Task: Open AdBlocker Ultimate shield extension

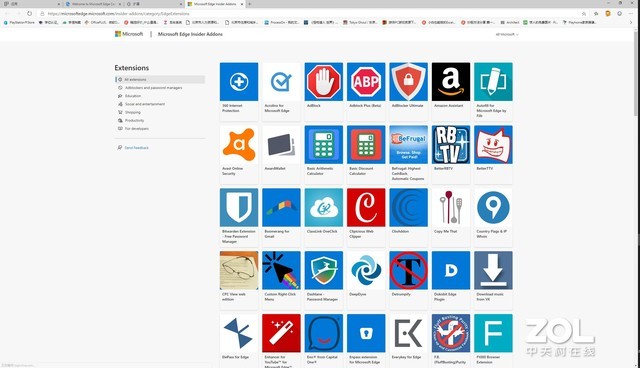Action: click(x=409, y=91)
